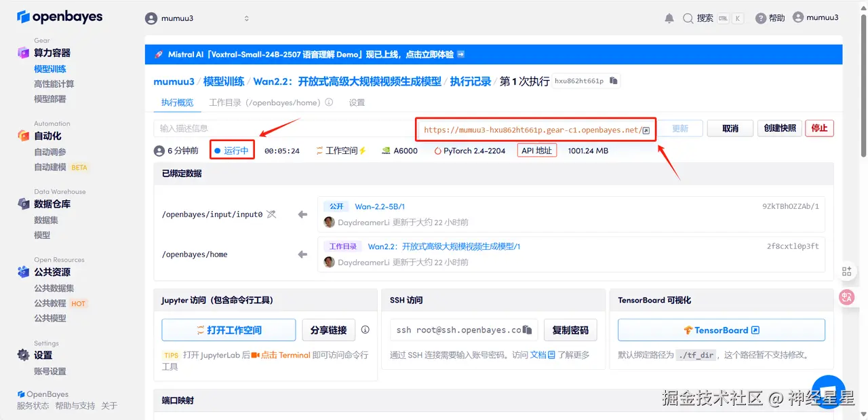Open the search magnifier in header

[688, 18]
